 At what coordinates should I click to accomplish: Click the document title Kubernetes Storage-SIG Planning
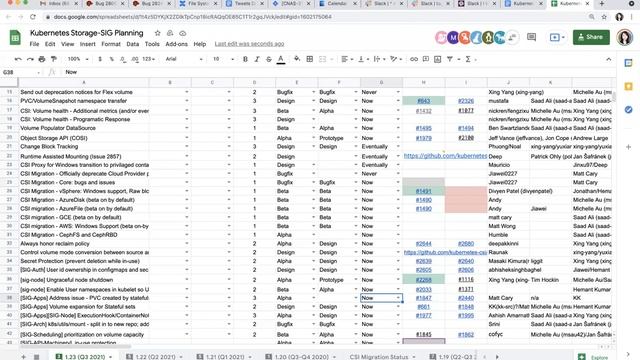[87, 33]
